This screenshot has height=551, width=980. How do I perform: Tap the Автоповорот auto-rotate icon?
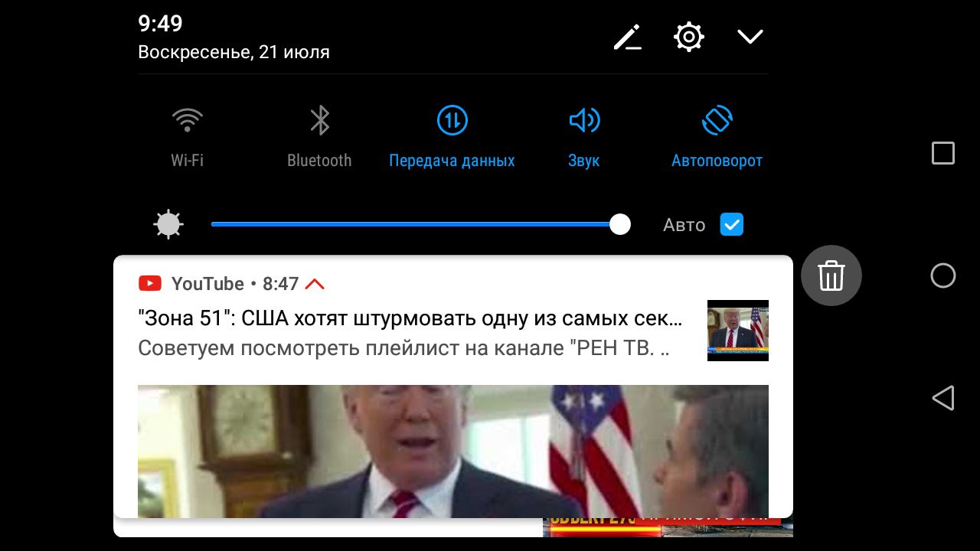click(x=717, y=121)
